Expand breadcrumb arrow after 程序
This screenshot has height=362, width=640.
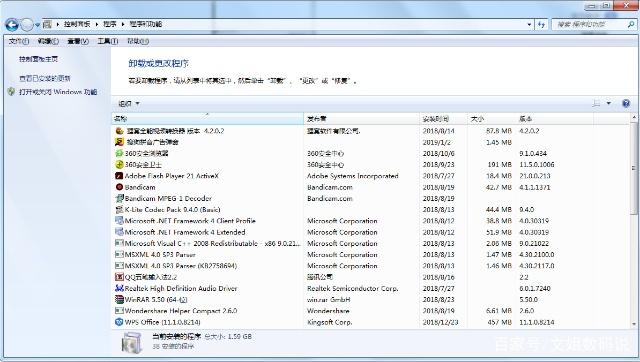pyautogui.click(x=123, y=24)
